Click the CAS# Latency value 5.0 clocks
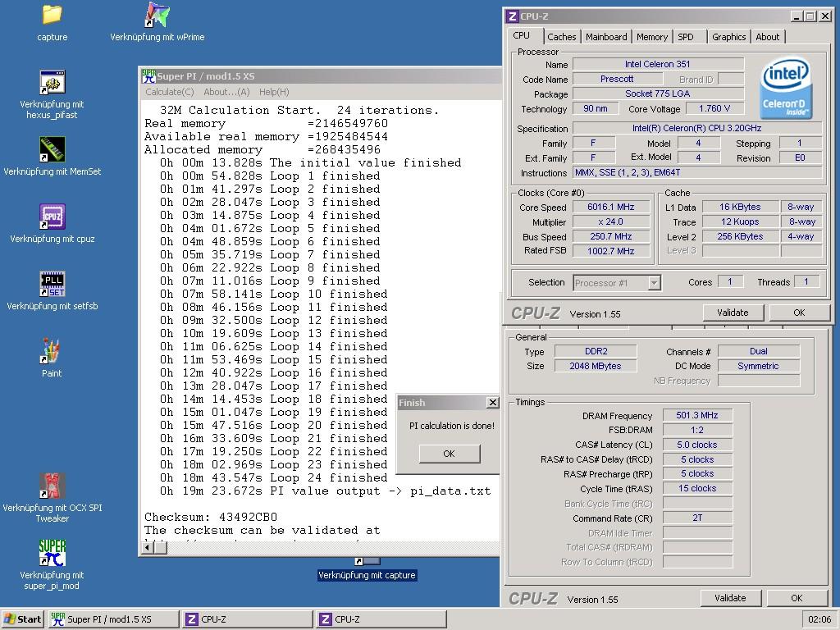Screen dimensions: 840x630 click(x=697, y=445)
